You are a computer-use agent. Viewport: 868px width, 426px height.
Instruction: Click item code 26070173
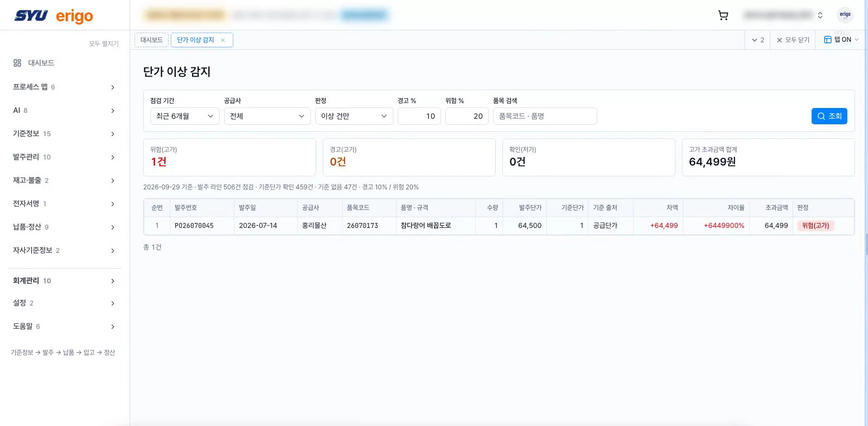(362, 226)
